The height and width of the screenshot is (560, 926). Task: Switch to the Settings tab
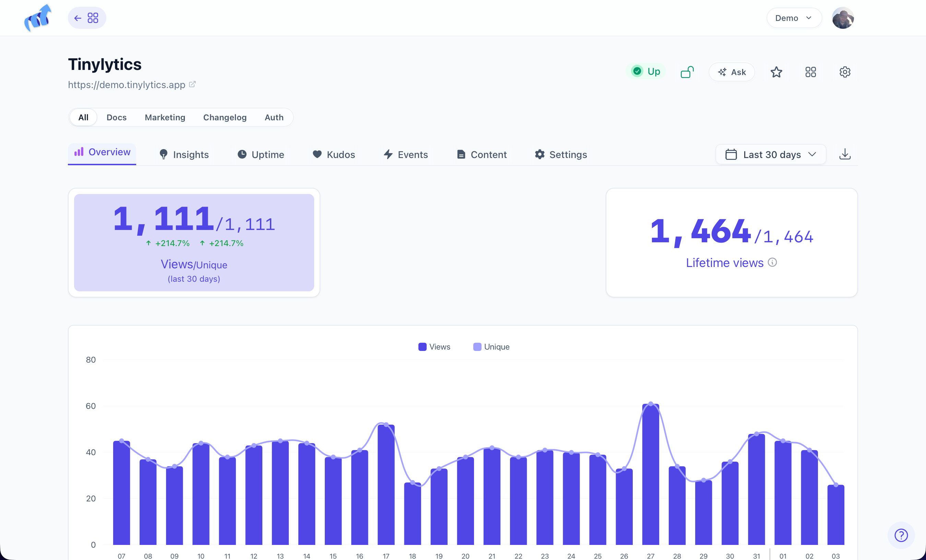[x=561, y=155]
